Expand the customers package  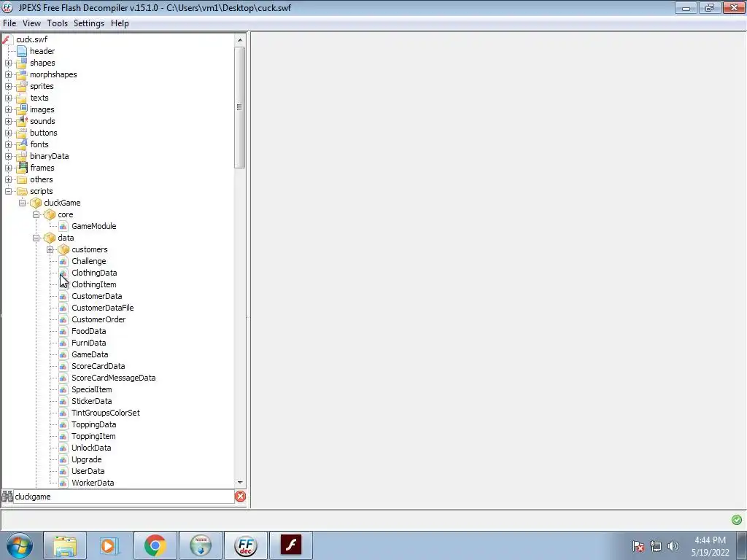click(x=50, y=249)
